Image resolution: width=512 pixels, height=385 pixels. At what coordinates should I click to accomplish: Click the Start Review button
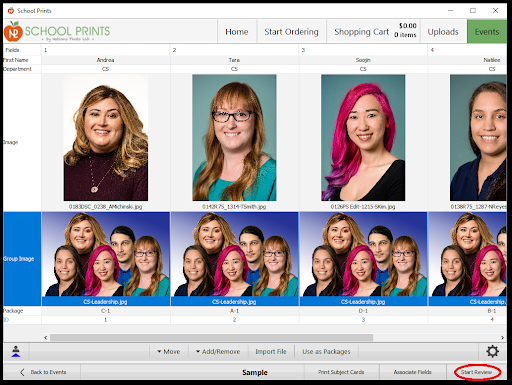click(476, 372)
